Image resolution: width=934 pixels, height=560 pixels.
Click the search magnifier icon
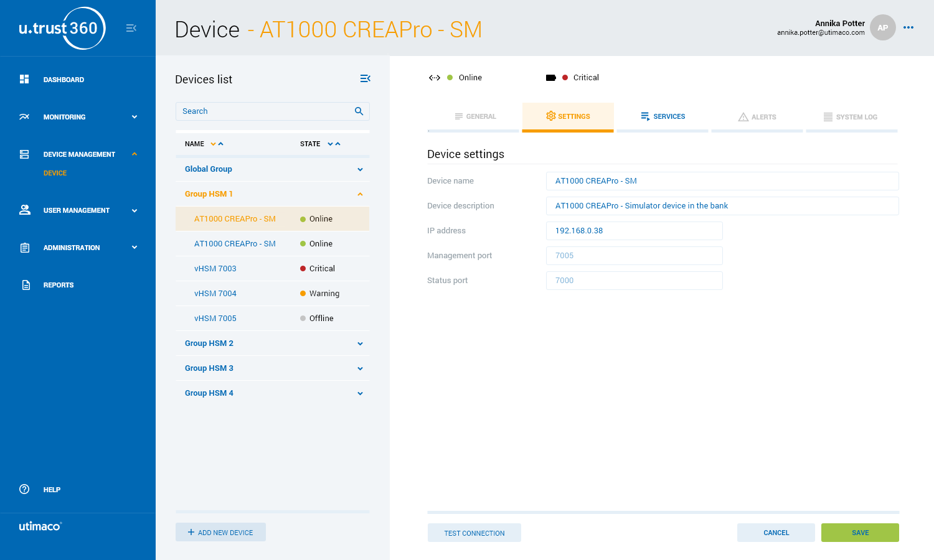[359, 111]
